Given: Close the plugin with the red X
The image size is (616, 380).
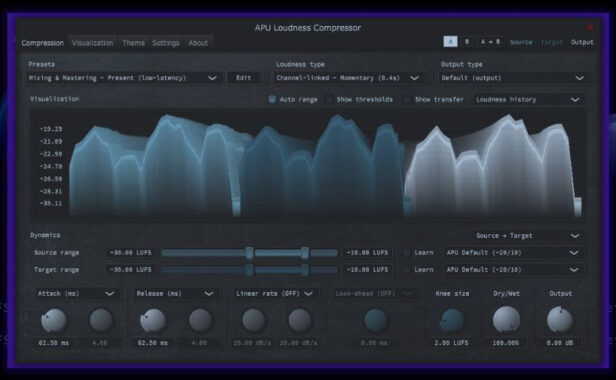Looking at the screenshot, I should [x=589, y=27].
